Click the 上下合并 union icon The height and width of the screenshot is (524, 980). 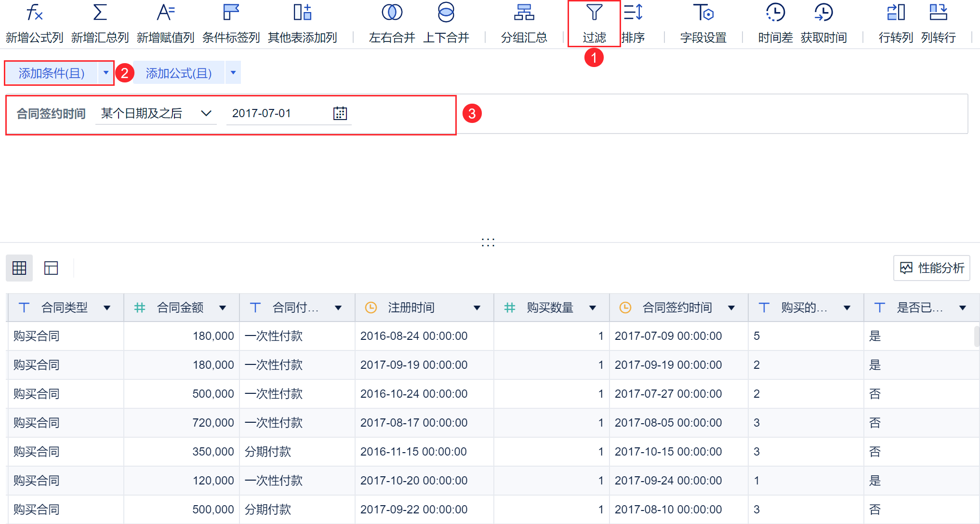coord(446,13)
